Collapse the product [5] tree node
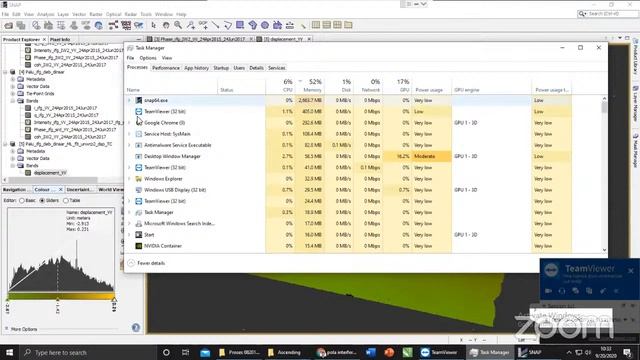 [5, 144]
